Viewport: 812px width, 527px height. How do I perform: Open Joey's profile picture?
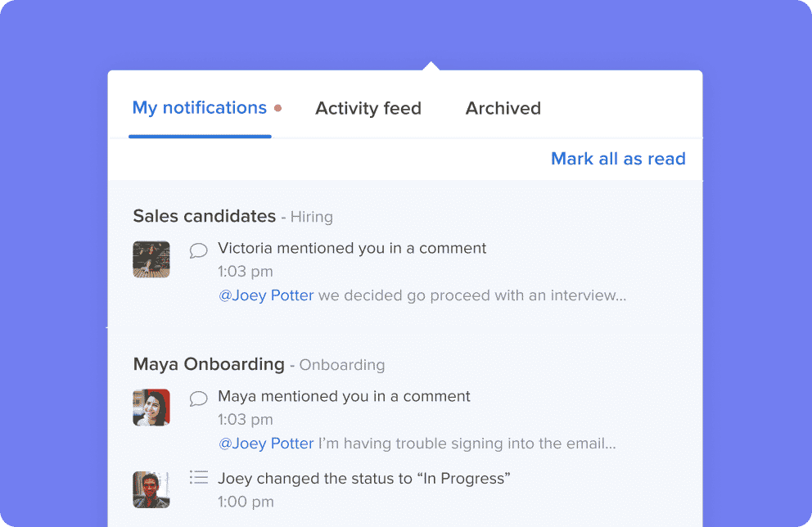tap(151, 489)
